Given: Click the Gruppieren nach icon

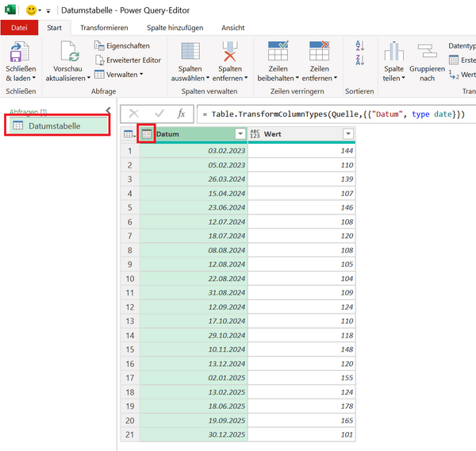Looking at the screenshot, I should [x=428, y=52].
